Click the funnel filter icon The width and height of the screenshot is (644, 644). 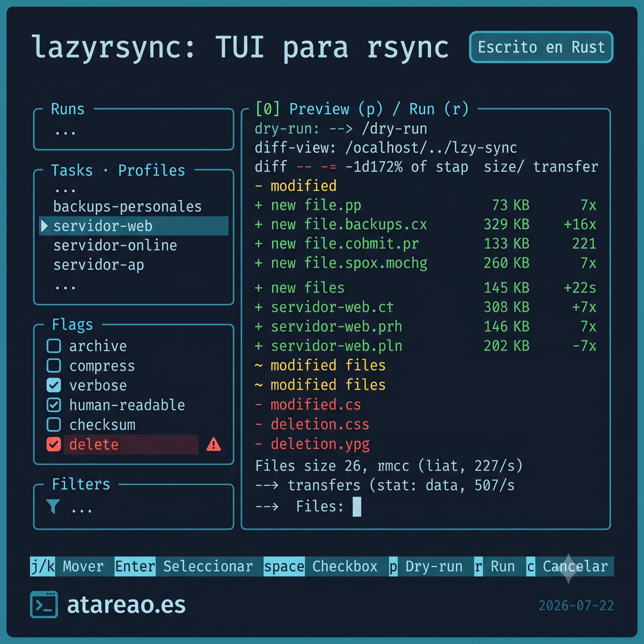[x=53, y=506]
